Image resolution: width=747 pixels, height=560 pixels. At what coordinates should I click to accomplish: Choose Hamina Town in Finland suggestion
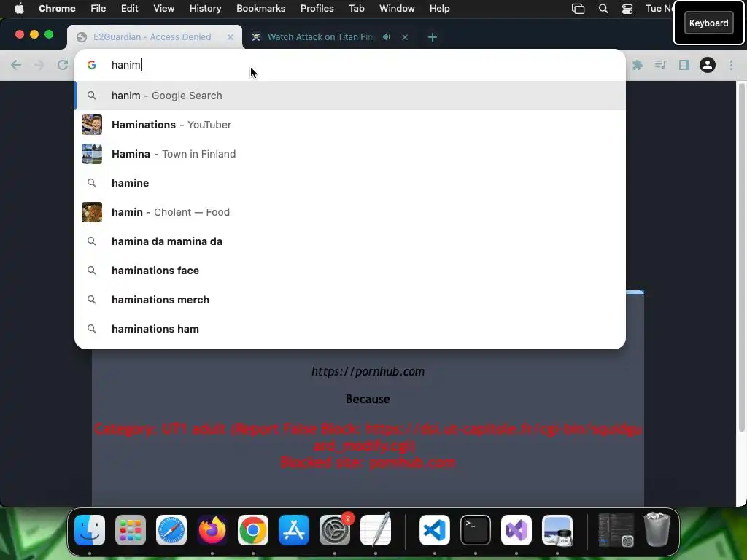coord(350,154)
